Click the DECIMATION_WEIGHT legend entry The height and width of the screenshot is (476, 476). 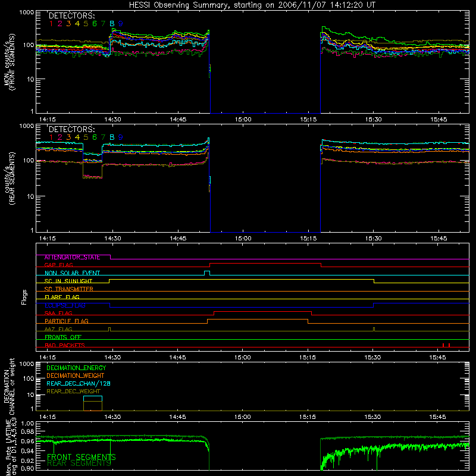click(76, 376)
